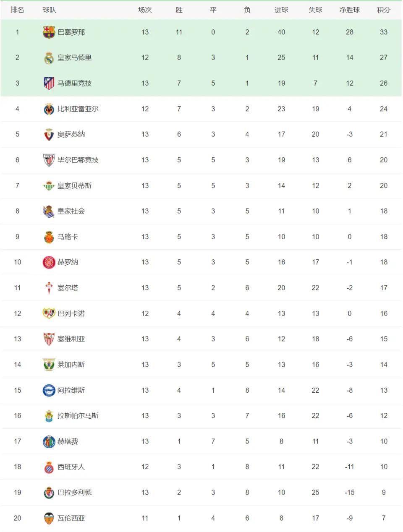Image resolution: width=403 pixels, height=532 pixels.
Task: Click the 马略卡 team name
Action: pos(68,237)
